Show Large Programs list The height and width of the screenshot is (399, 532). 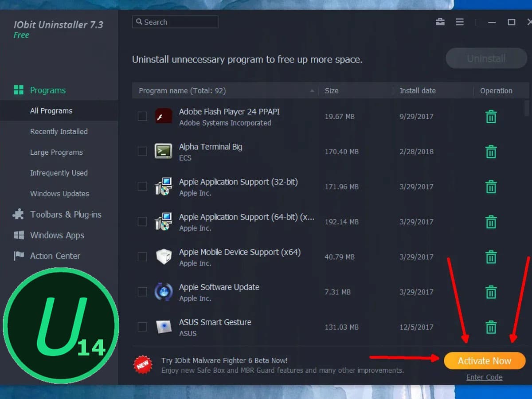click(x=56, y=152)
